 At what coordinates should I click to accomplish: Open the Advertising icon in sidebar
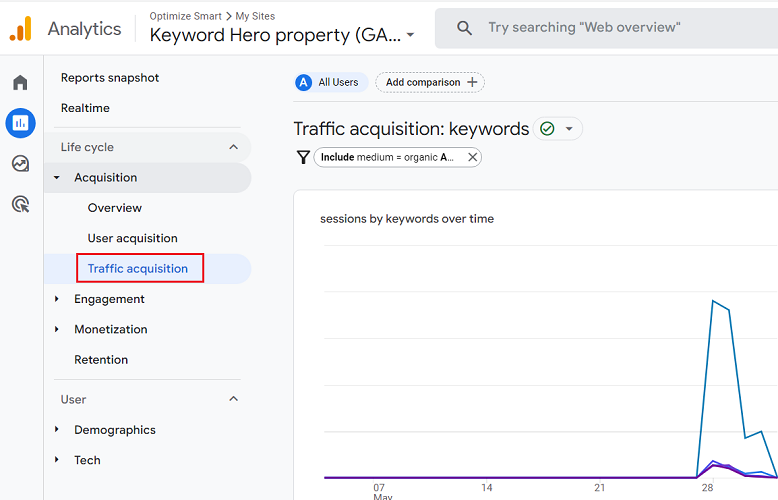pyautogui.click(x=20, y=204)
